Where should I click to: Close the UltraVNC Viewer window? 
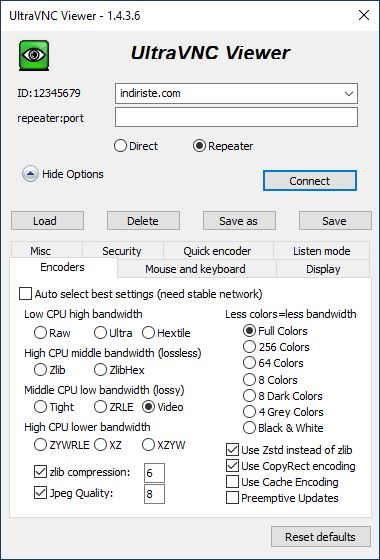[x=364, y=15]
